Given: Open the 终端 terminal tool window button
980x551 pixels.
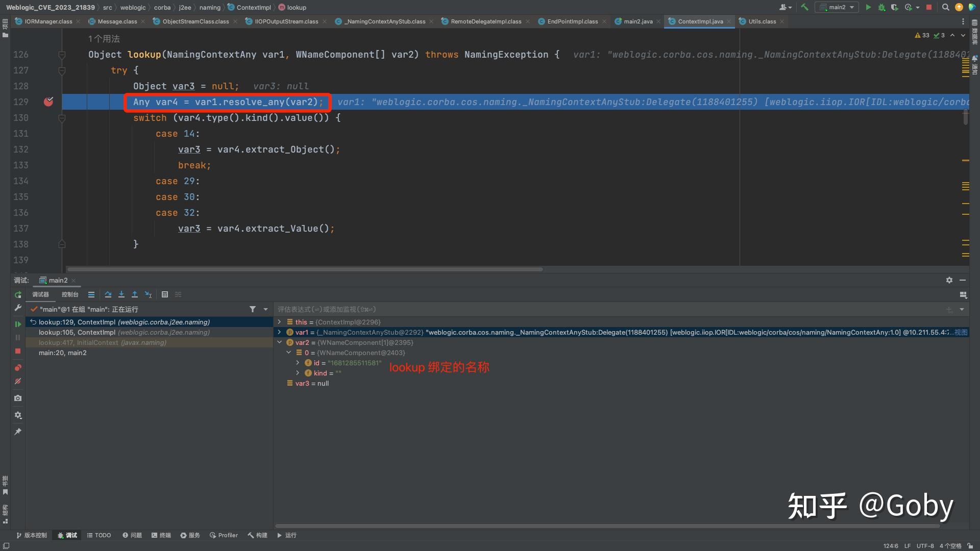Looking at the screenshot, I should [x=161, y=535].
